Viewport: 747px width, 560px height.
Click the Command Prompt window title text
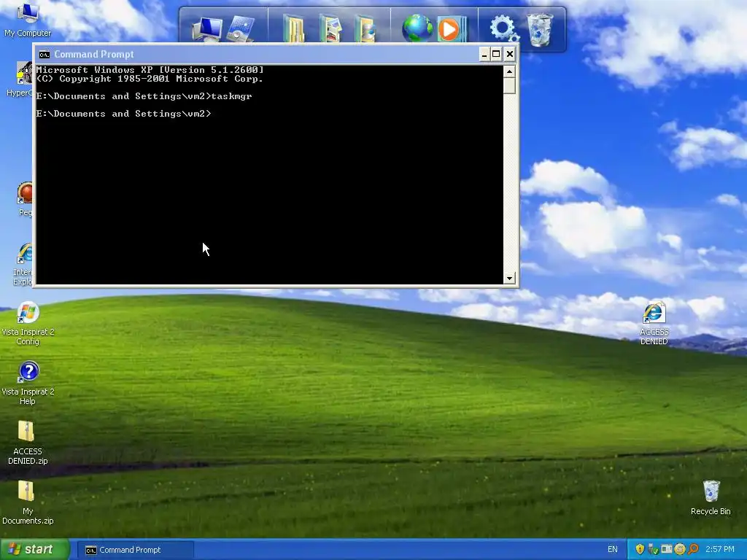pos(94,54)
